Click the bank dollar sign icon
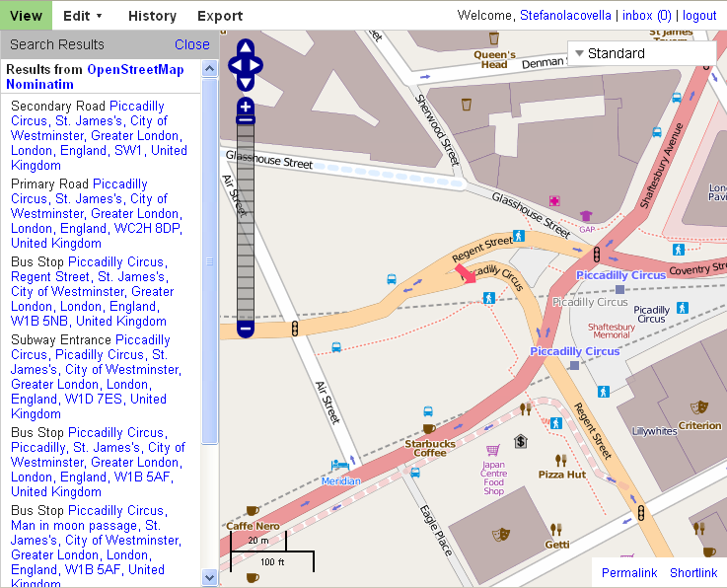This screenshot has width=727, height=588. [521, 441]
